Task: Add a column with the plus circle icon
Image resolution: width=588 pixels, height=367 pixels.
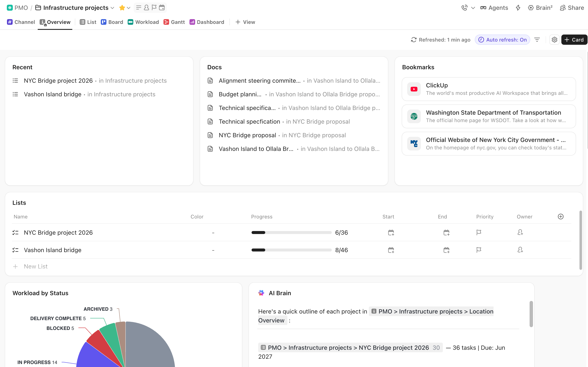Action: (560, 217)
